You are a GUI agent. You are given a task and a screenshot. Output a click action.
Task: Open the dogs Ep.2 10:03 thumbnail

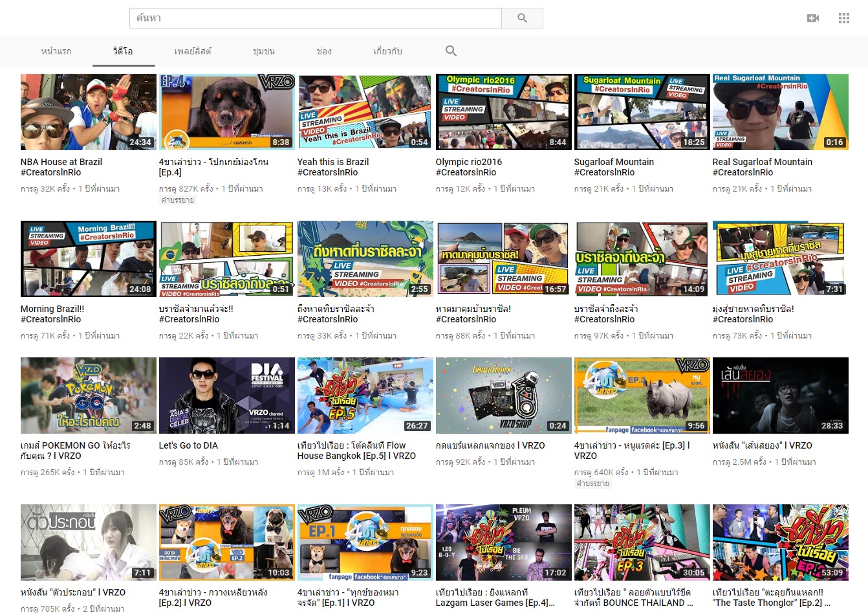pos(227,542)
